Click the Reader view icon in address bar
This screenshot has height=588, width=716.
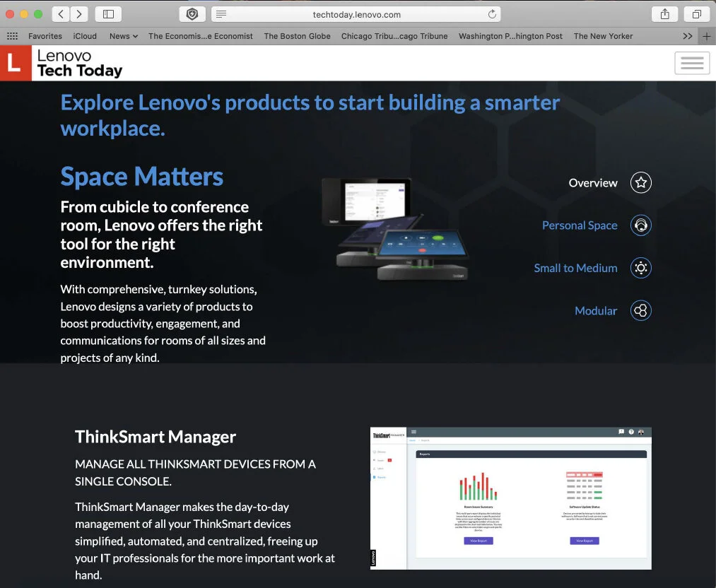tap(221, 14)
